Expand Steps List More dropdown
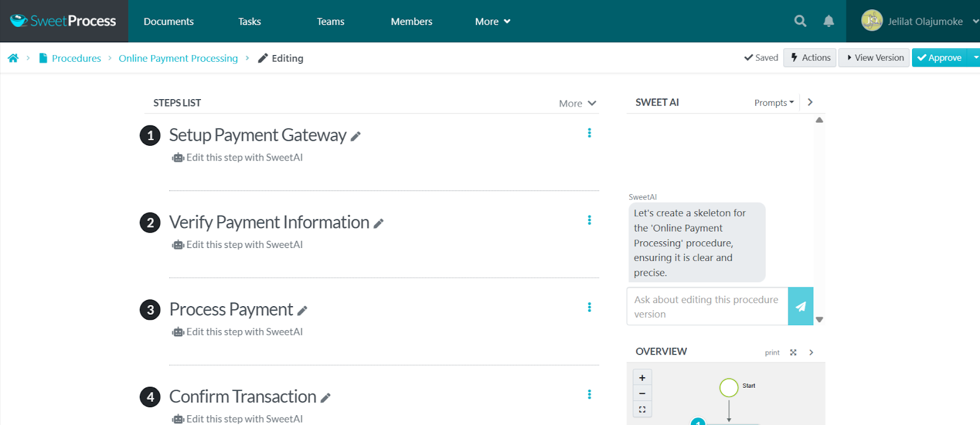This screenshot has width=980, height=425. tap(578, 103)
